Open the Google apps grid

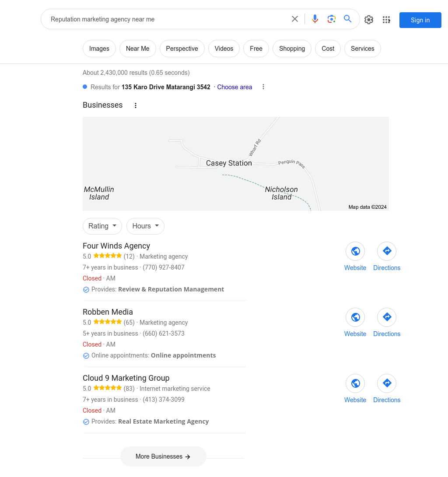pos(386,20)
